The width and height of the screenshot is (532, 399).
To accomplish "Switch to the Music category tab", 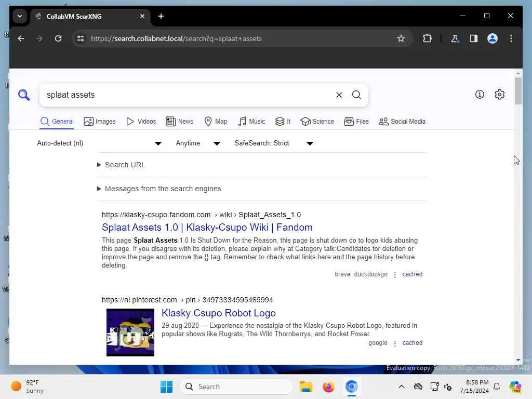I will (251, 122).
